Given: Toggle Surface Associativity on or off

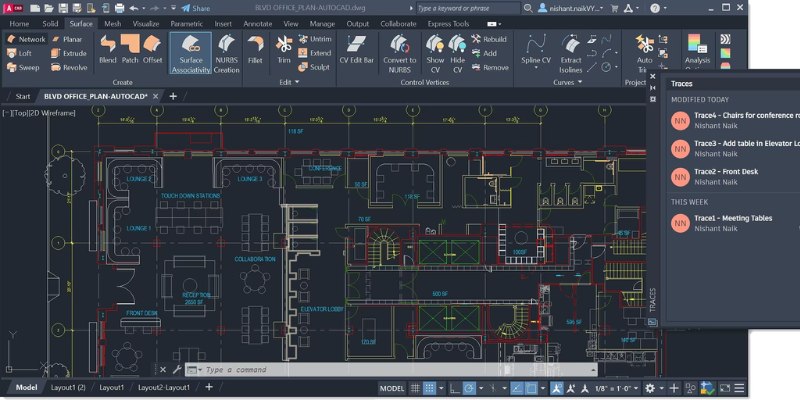Looking at the screenshot, I should pyautogui.click(x=190, y=50).
